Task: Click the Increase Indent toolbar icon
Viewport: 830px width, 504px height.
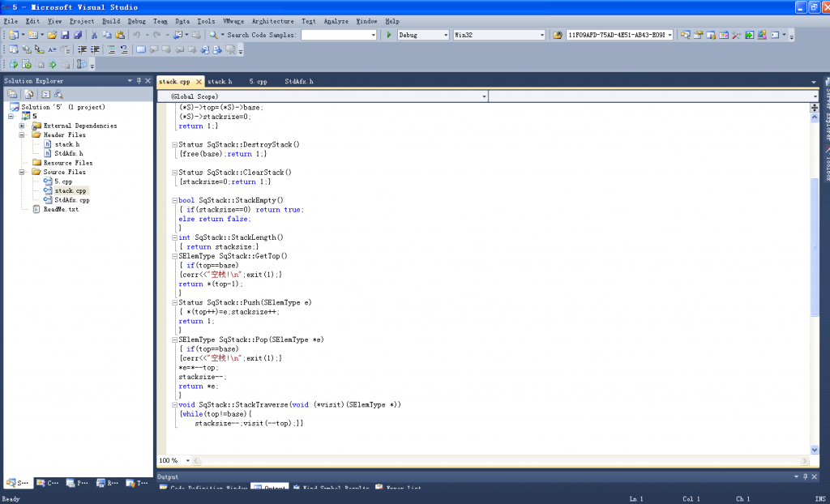Action: pos(95,49)
